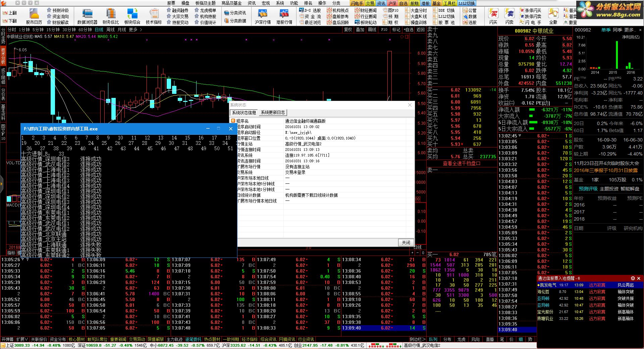Viewport: 644px width, 349px height.
Task: Open the 侧边栏 sidebar dropdown
Action: [x=417, y=339]
